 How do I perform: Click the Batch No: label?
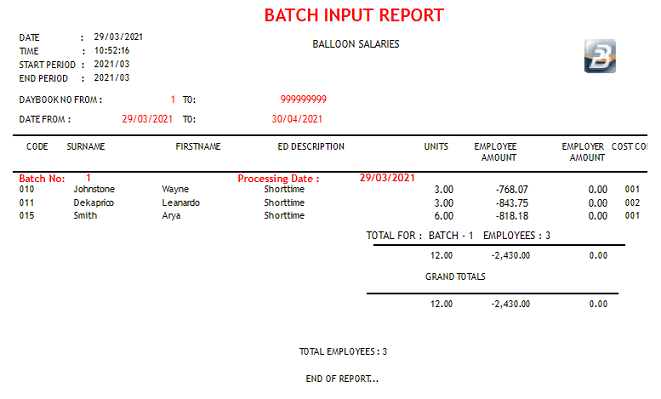pos(42,179)
